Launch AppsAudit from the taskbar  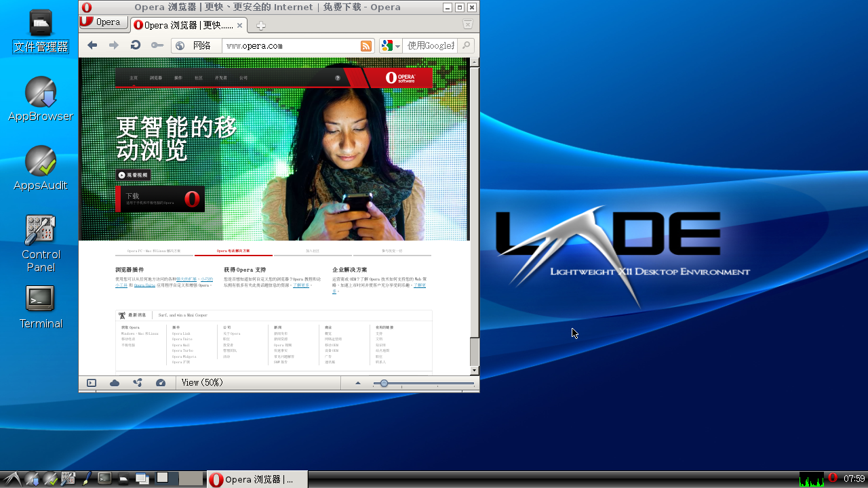50,479
